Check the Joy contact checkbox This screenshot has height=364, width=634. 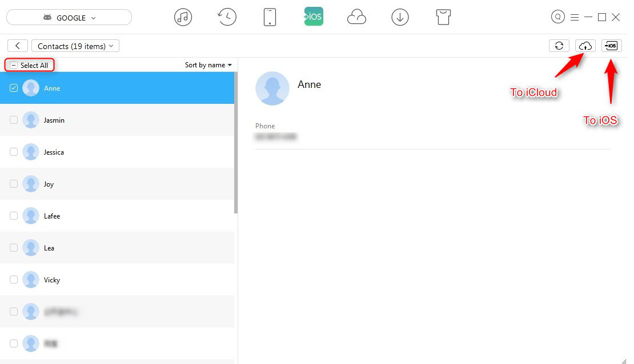pyautogui.click(x=14, y=184)
